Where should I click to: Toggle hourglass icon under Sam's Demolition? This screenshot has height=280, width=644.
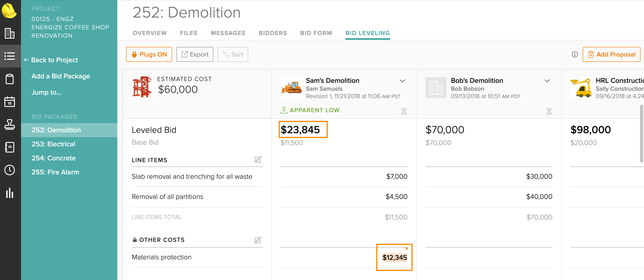pos(404,111)
